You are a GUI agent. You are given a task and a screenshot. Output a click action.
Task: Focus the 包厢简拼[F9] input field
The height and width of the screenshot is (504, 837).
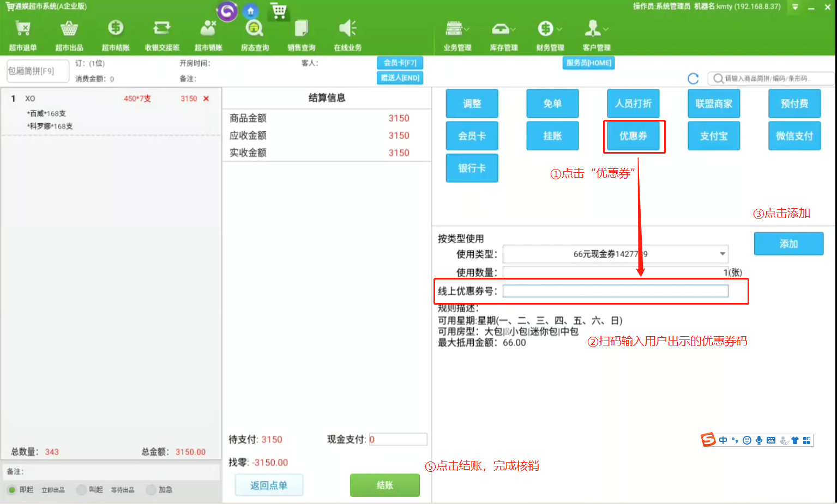click(x=38, y=71)
